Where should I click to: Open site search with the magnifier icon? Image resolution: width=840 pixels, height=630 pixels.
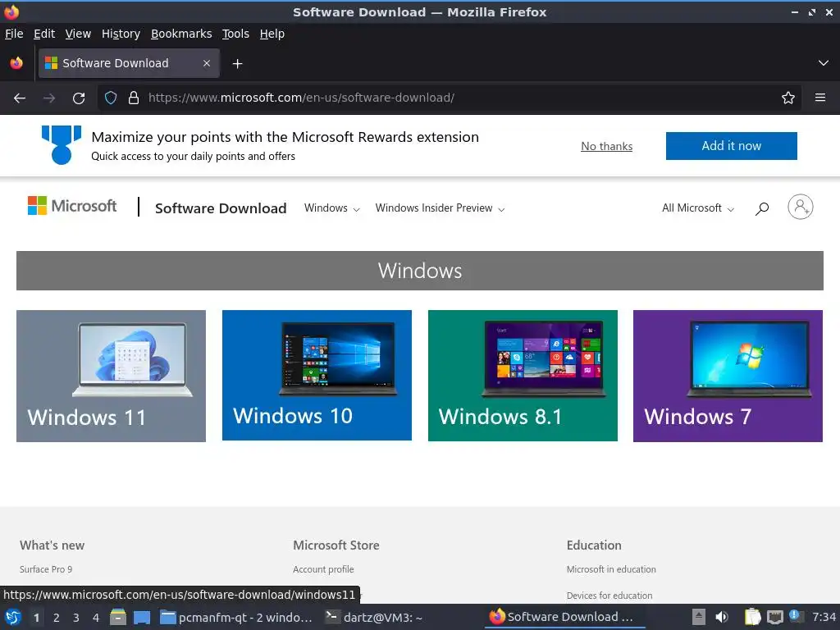tap(762, 208)
